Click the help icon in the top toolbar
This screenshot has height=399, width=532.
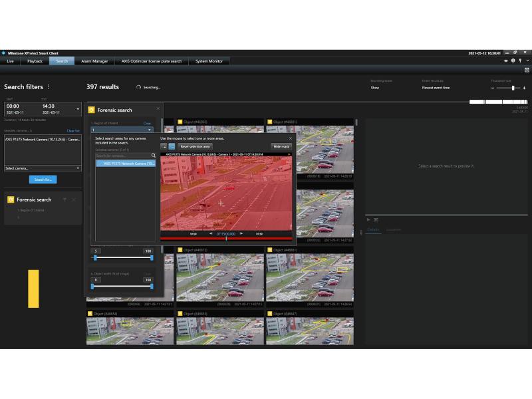coord(513,61)
